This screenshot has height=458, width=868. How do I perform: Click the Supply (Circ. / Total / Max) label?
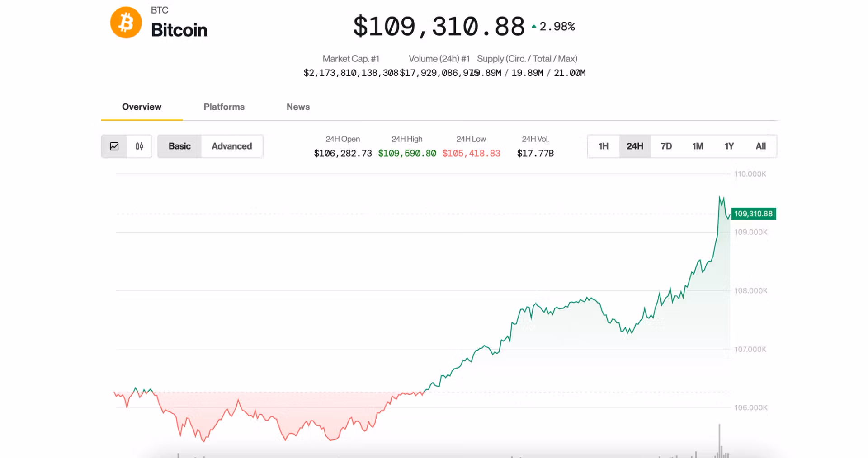coord(527,59)
